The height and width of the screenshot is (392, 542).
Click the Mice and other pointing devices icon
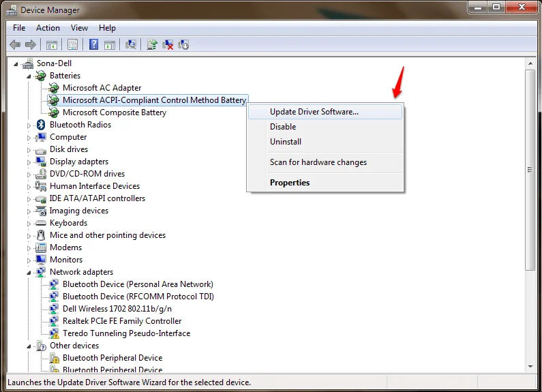coord(41,235)
